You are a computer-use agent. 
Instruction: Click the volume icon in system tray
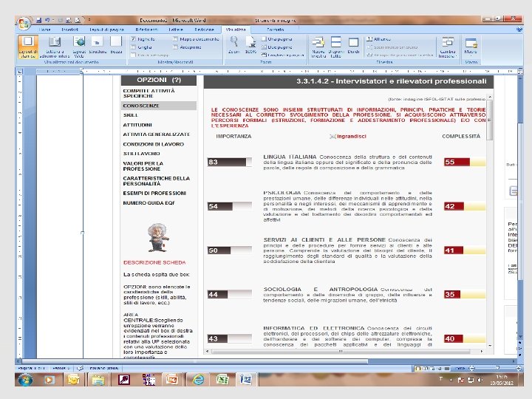(480, 380)
